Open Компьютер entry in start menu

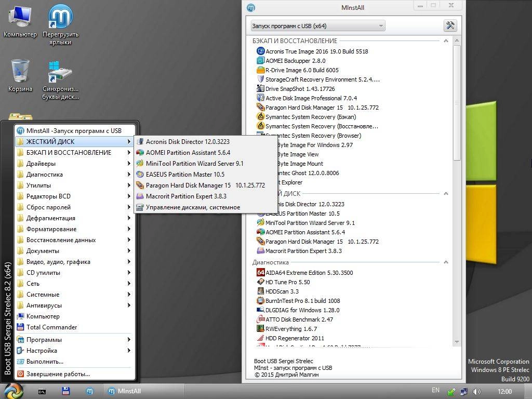click(x=74, y=316)
